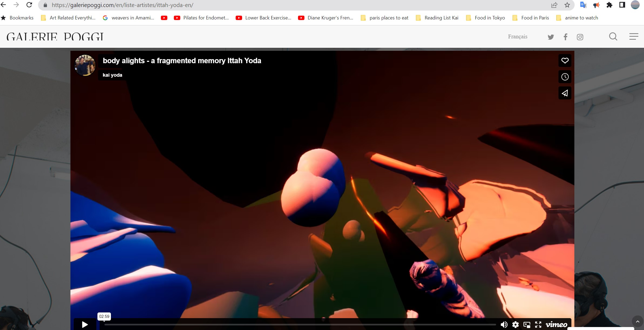The image size is (644, 330).
Task: Open Vimeo player settings gear
Action: [x=516, y=324]
